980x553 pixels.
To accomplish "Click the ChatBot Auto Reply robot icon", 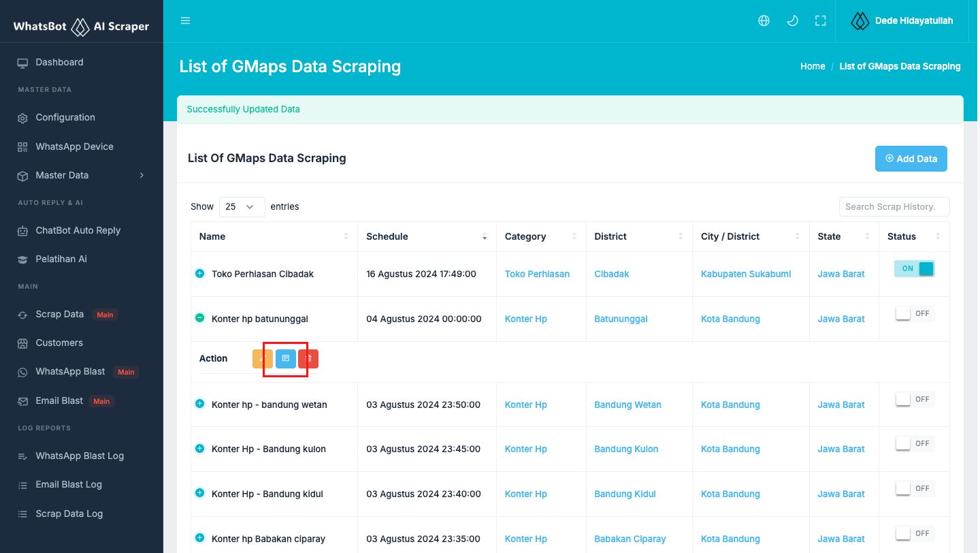I will click(x=22, y=231).
